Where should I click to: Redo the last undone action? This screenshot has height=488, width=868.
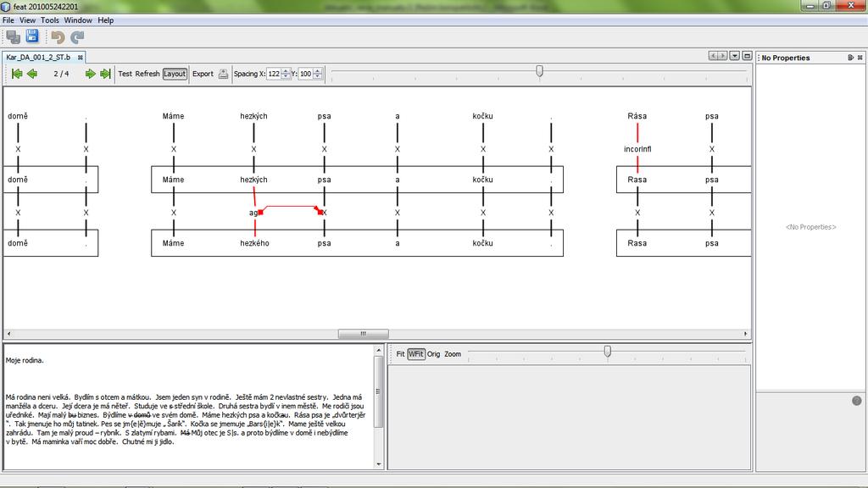click(77, 37)
